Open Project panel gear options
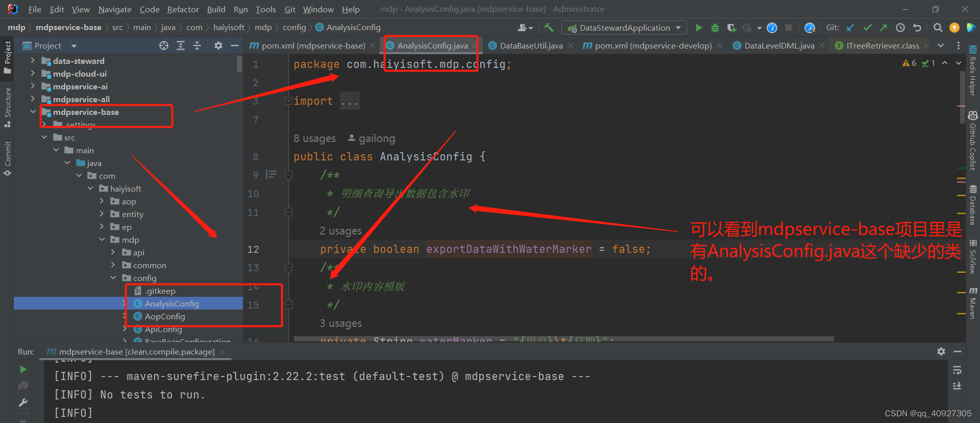The image size is (980, 423). click(x=218, y=45)
